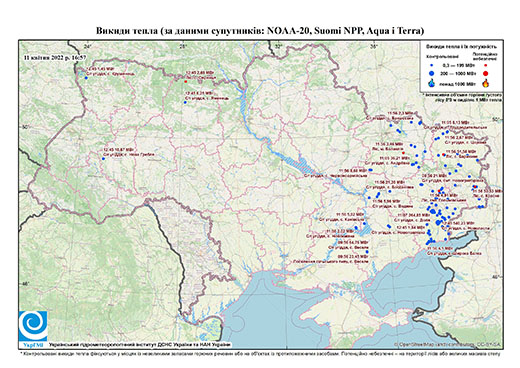Click blue dot beside 11:56 8,68 MW label
The width and height of the screenshot is (520, 368).
tap(370, 170)
